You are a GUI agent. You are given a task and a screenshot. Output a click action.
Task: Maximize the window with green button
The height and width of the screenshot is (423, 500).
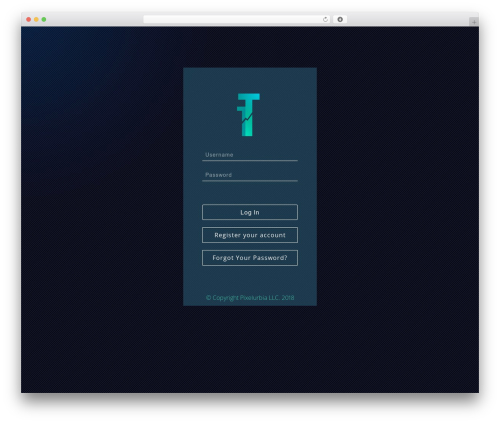(44, 19)
